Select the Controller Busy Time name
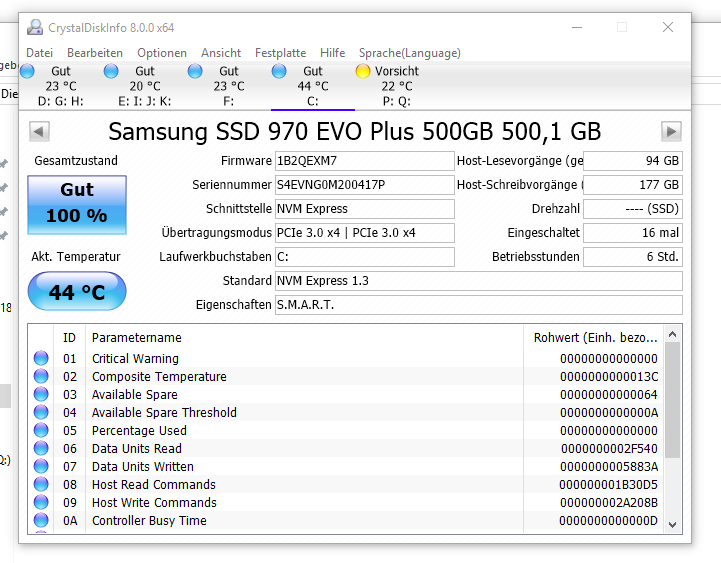Viewport: 721px width, 563px height. point(149,520)
